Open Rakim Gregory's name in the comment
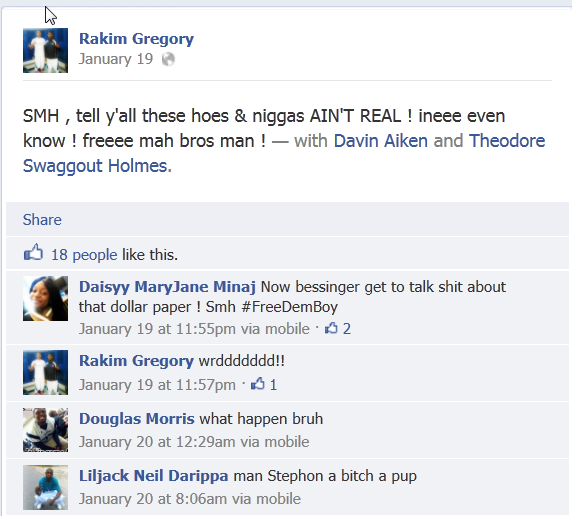Image resolution: width=572 pixels, height=516 pixels. coord(136,361)
